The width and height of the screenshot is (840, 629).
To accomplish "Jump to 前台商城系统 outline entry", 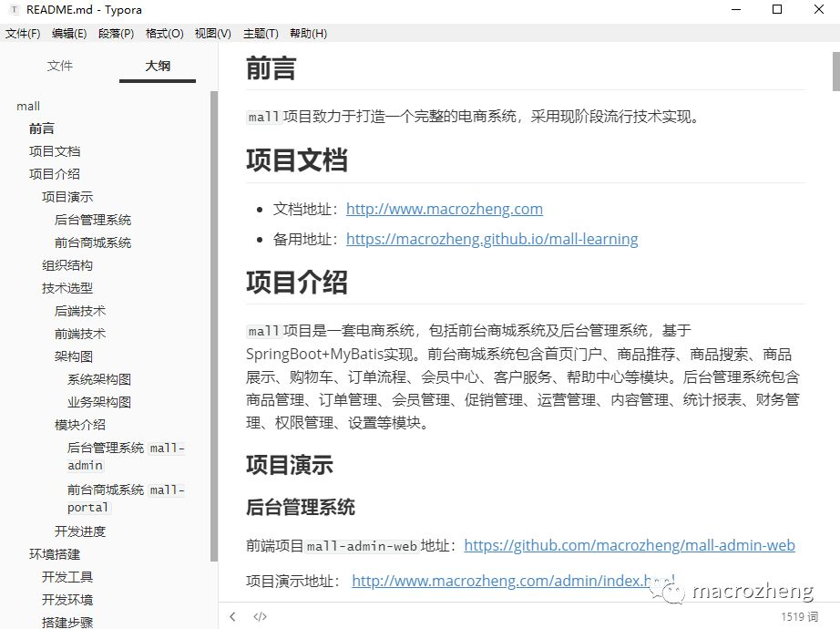I will tap(93, 242).
